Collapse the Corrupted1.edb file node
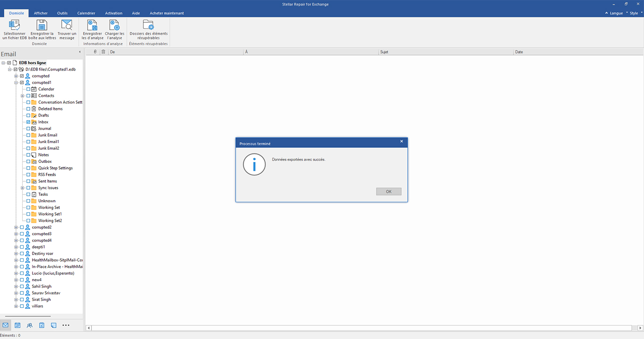Screen dimensions: 644x339 [x=10, y=69]
